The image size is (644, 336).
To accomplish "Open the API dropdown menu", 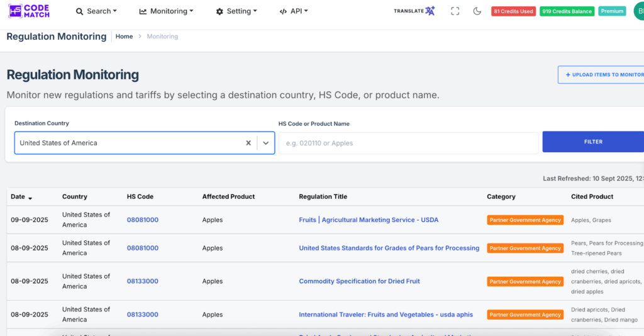I will pos(294,11).
